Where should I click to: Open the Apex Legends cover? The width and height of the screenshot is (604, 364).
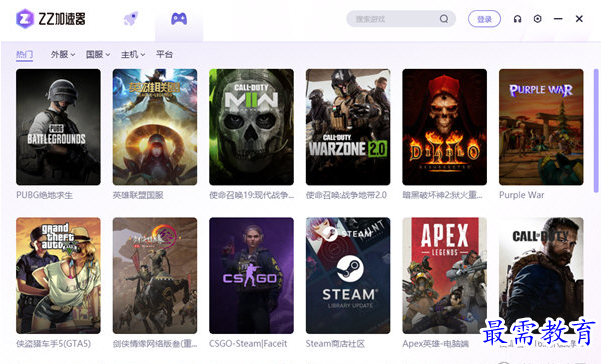click(445, 275)
